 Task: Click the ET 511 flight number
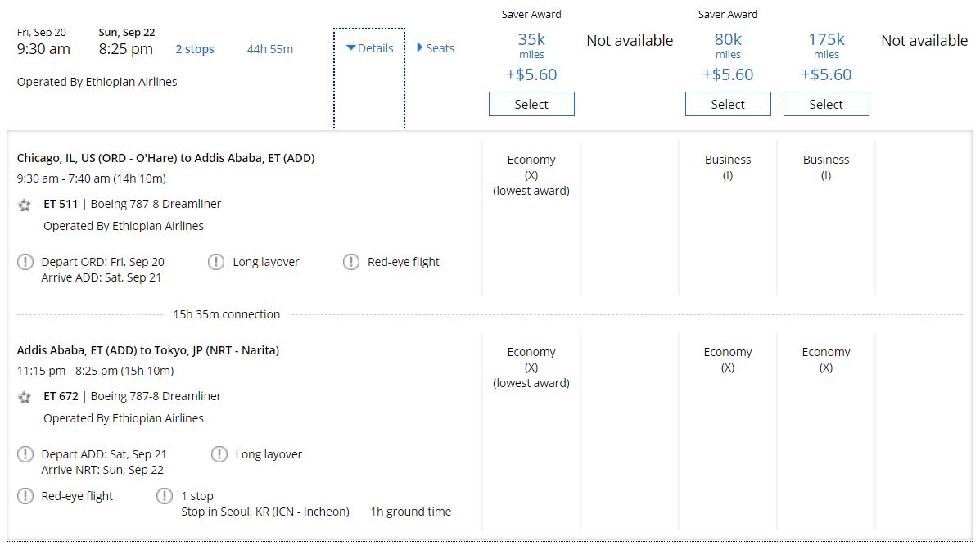pyautogui.click(x=61, y=204)
